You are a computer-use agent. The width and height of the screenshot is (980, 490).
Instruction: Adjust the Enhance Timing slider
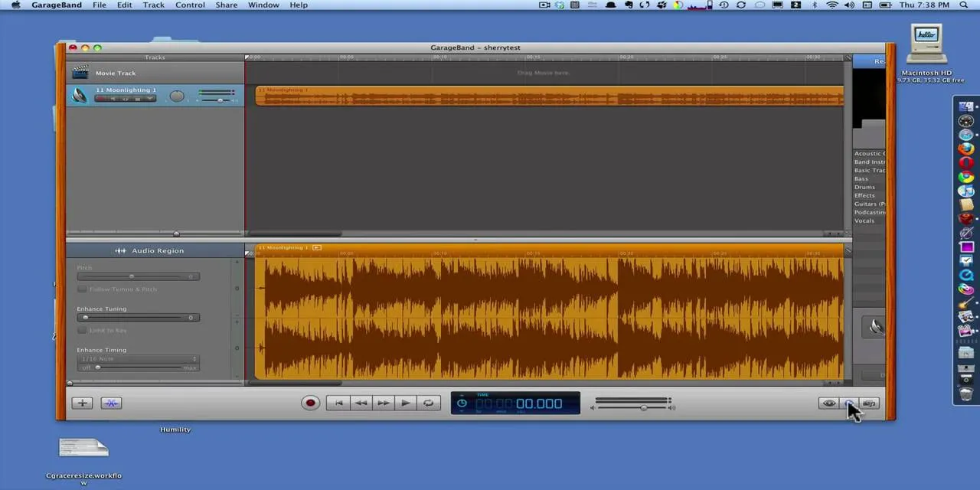(x=138, y=367)
